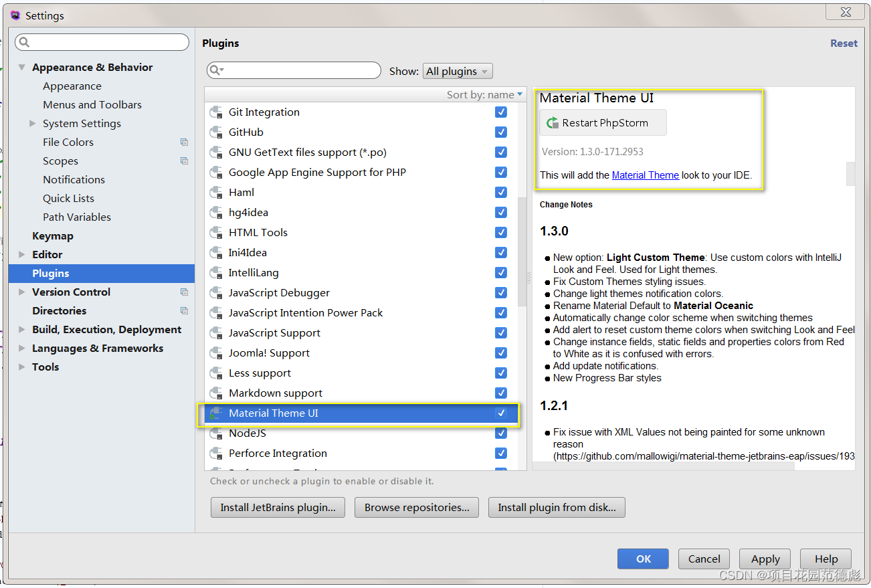Image resolution: width=871 pixels, height=588 pixels.
Task: Open Menus and Toolbars settings
Action: [92, 105]
